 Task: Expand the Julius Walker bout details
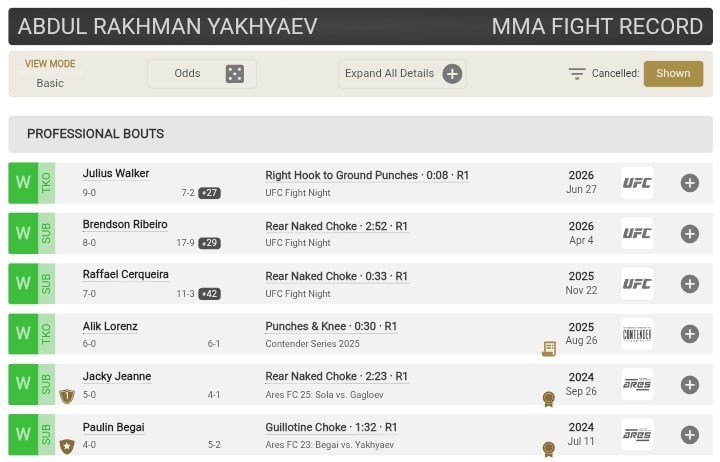tap(690, 183)
